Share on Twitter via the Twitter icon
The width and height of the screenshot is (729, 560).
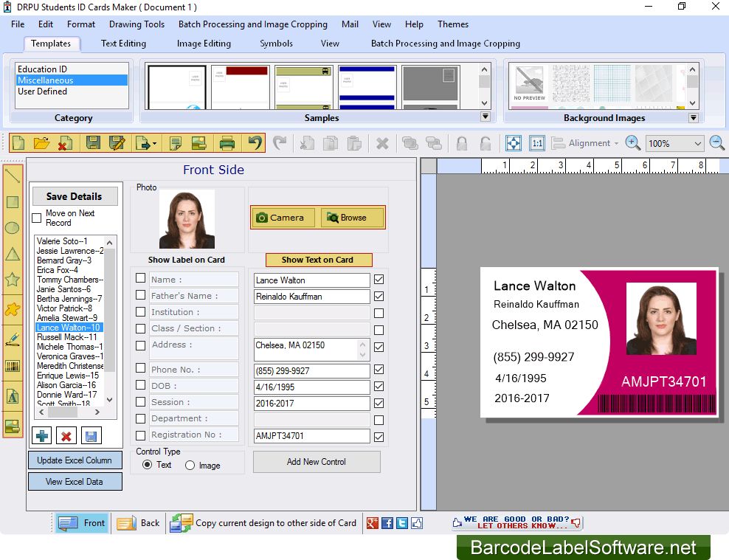402,523
